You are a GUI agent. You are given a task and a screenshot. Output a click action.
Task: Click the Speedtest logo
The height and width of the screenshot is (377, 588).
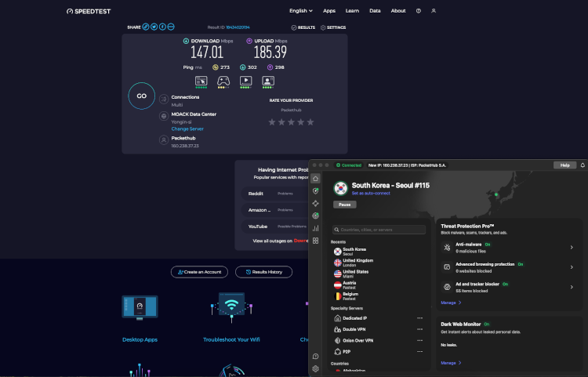tap(89, 11)
